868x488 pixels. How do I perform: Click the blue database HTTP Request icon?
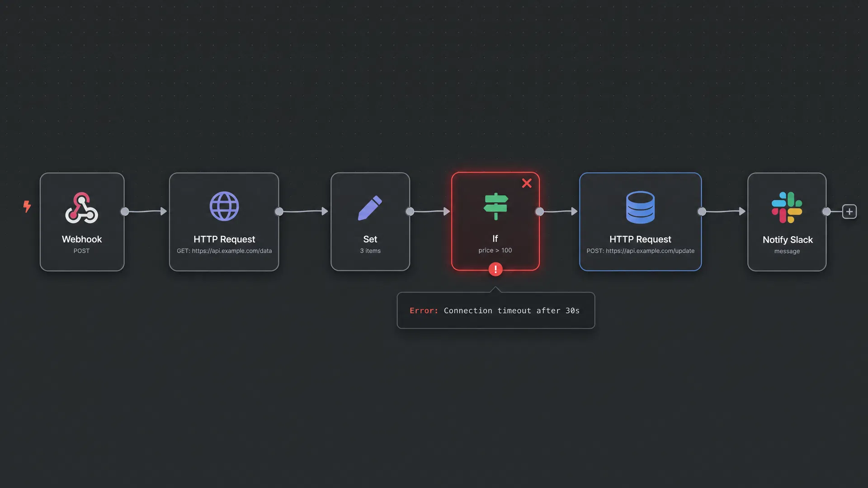click(640, 207)
